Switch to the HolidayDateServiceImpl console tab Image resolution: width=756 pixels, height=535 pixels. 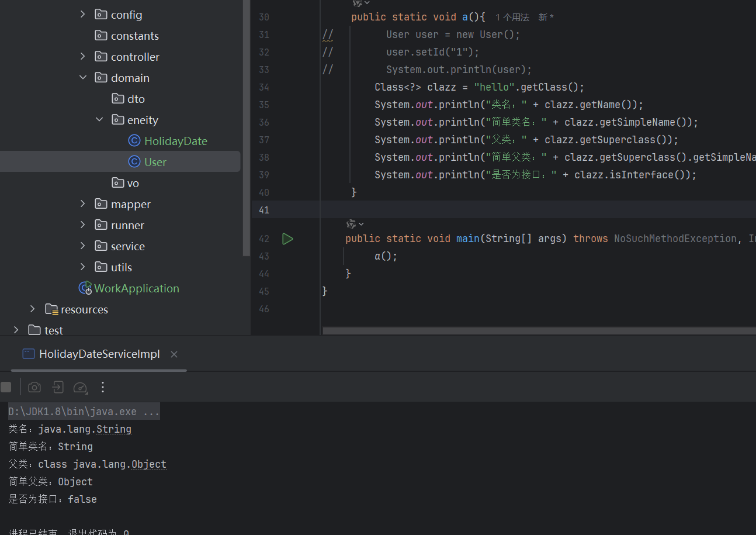(x=99, y=354)
